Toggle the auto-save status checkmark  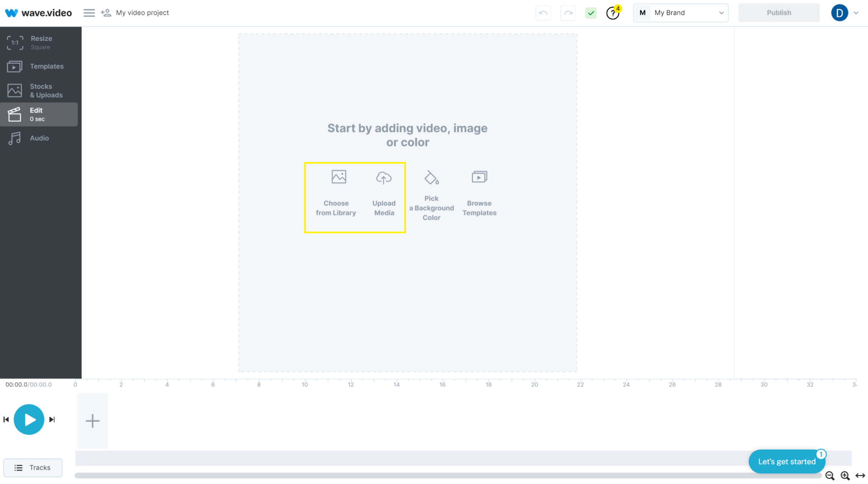[590, 13]
